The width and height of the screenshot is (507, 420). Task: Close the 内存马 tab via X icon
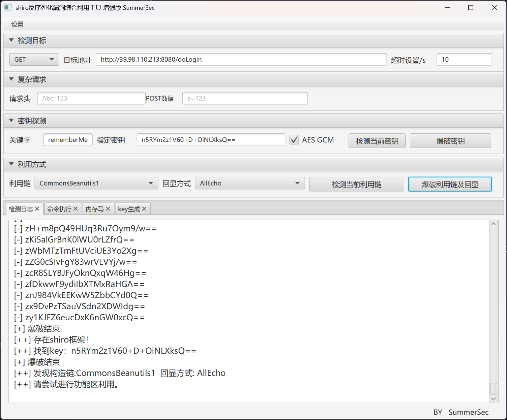pos(108,209)
